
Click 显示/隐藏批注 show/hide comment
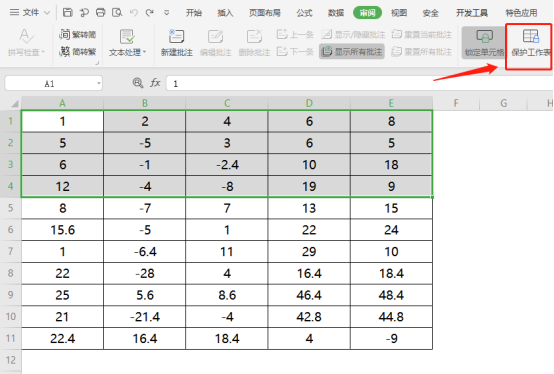[x=353, y=34]
